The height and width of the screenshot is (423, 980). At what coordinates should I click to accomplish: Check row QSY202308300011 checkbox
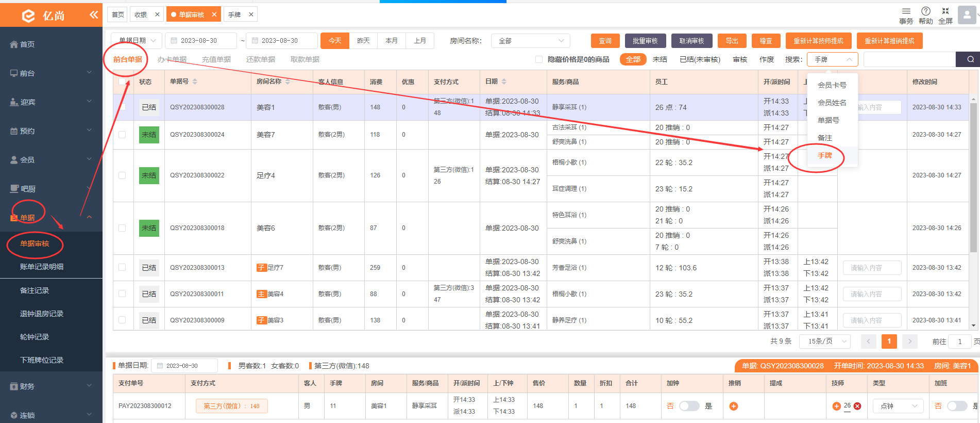click(x=122, y=294)
